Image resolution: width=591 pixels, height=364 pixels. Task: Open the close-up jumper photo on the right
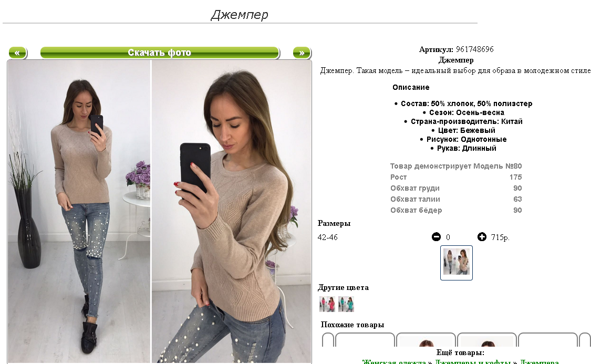tap(232, 211)
